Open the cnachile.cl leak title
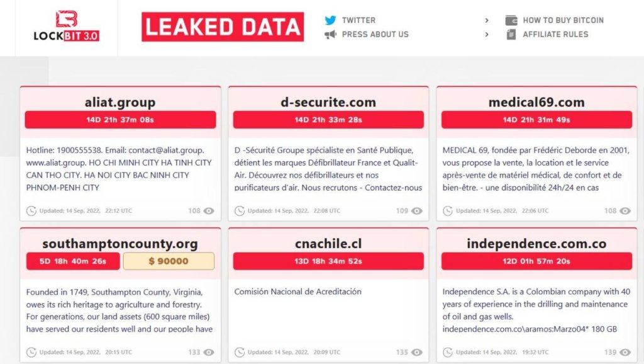 (x=328, y=244)
